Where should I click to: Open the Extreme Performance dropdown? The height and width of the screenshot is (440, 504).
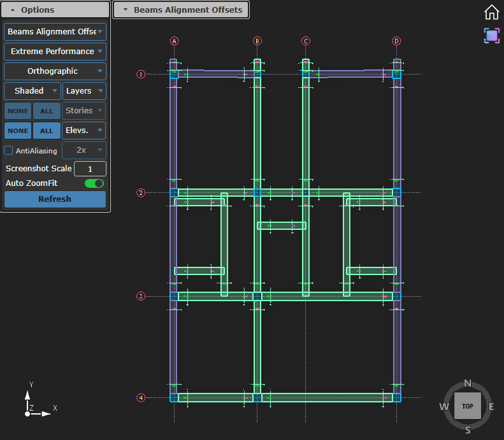pyautogui.click(x=55, y=52)
